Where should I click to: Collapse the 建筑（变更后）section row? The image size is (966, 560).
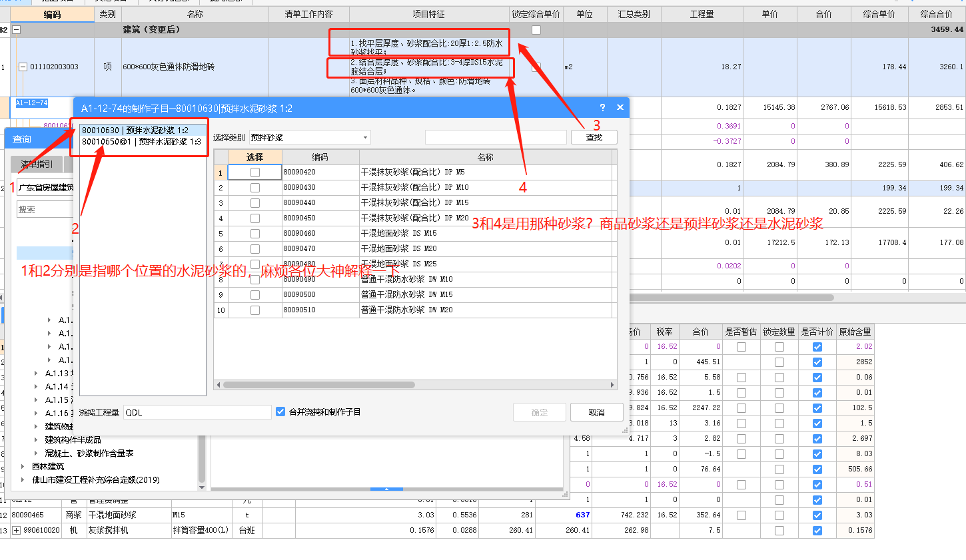[x=17, y=29]
